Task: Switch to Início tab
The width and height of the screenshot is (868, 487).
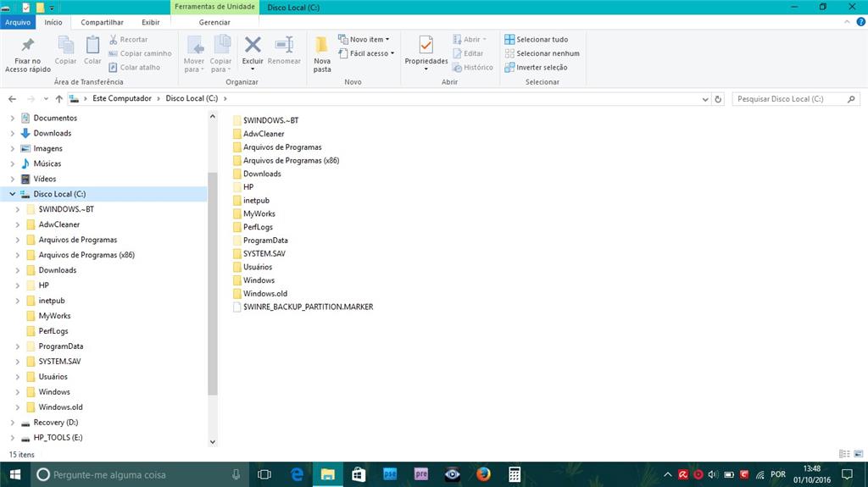Action: (x=53, y=22)
